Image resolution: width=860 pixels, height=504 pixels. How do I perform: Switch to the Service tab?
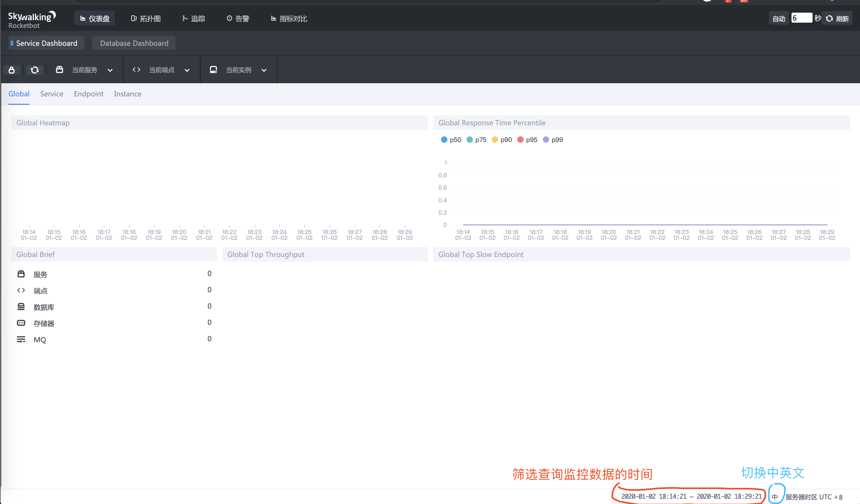coord(52,94)
